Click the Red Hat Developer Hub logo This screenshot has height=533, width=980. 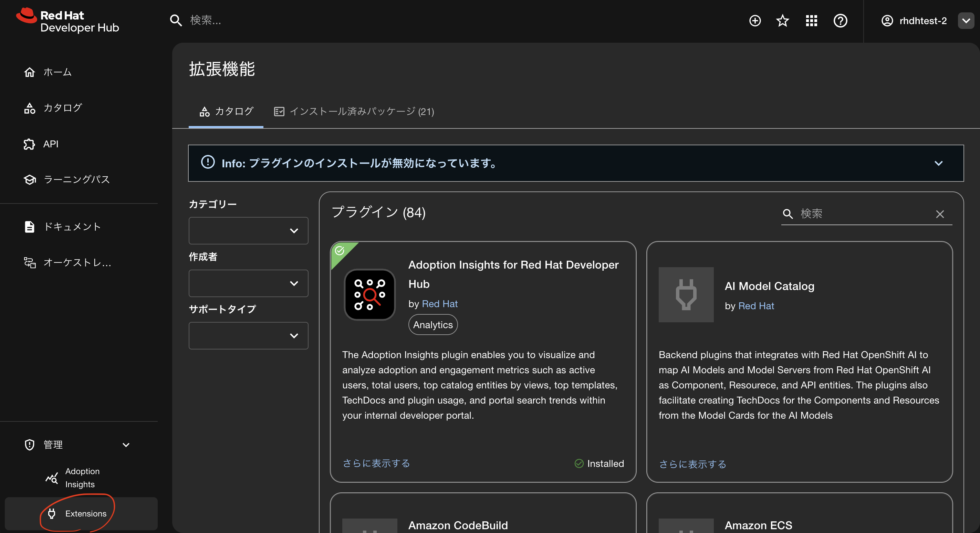[x=68, y=21]
